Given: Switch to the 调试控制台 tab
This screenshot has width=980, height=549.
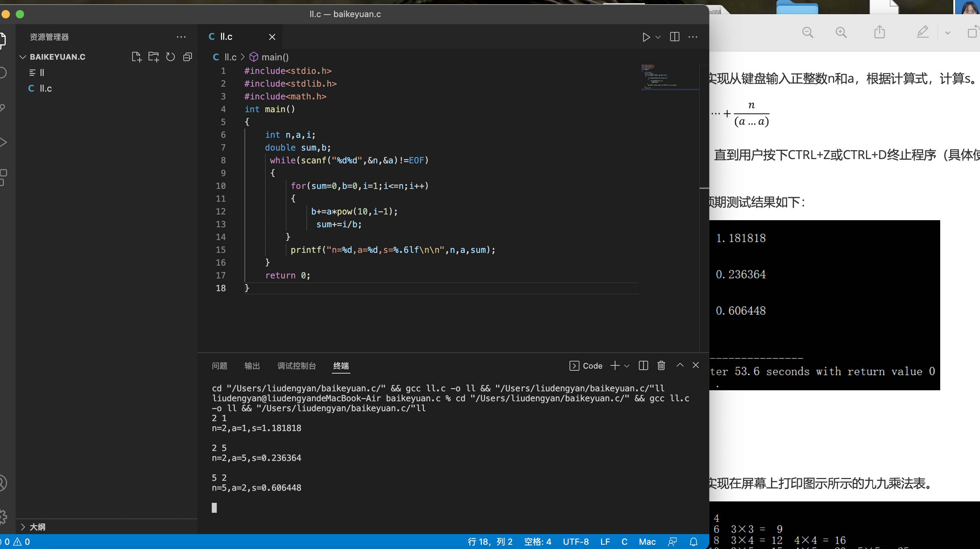Looking at the screenshot, I should [x=296, y=366].
